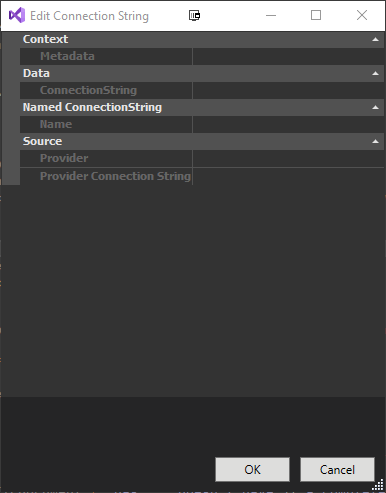The width and height of the screenshot is (386, 493).
Task: Click the Name value field
Action: pos(288,124)
